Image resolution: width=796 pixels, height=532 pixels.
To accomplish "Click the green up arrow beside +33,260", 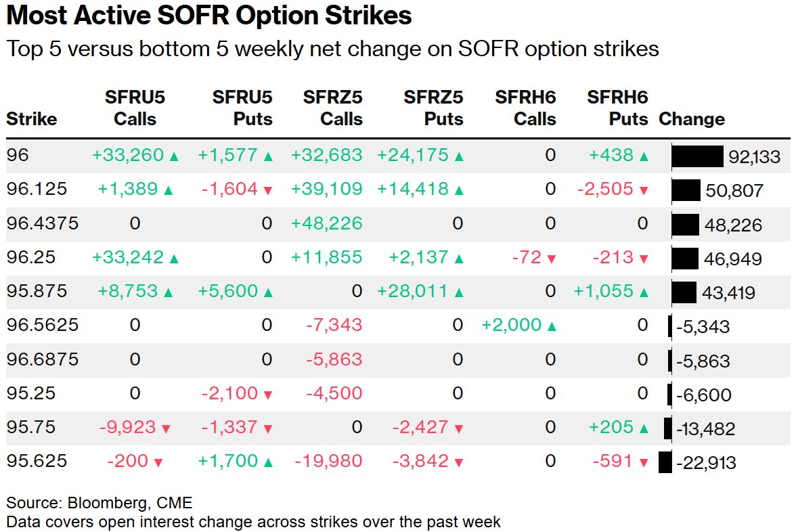I will 174,156.
